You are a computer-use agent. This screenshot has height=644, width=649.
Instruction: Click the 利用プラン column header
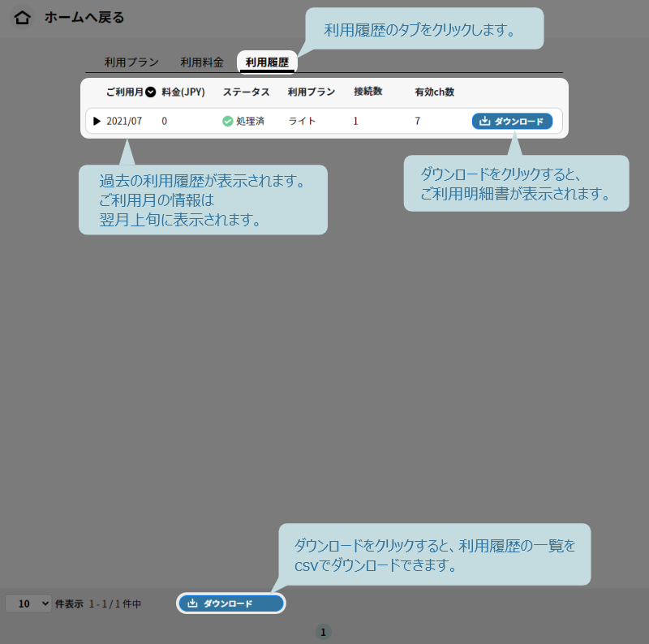pos(312,92)
